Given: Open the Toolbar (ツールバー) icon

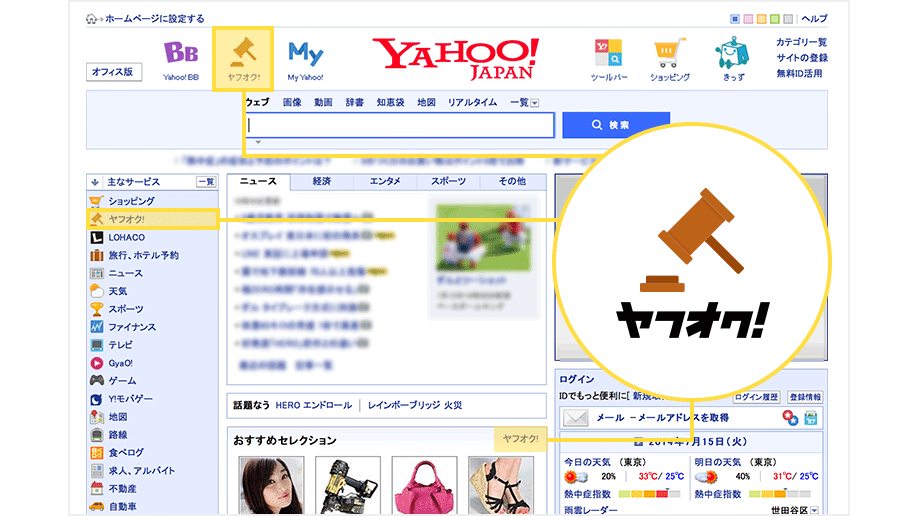Looking at the screenshot, I should click(x=608, y=59).
